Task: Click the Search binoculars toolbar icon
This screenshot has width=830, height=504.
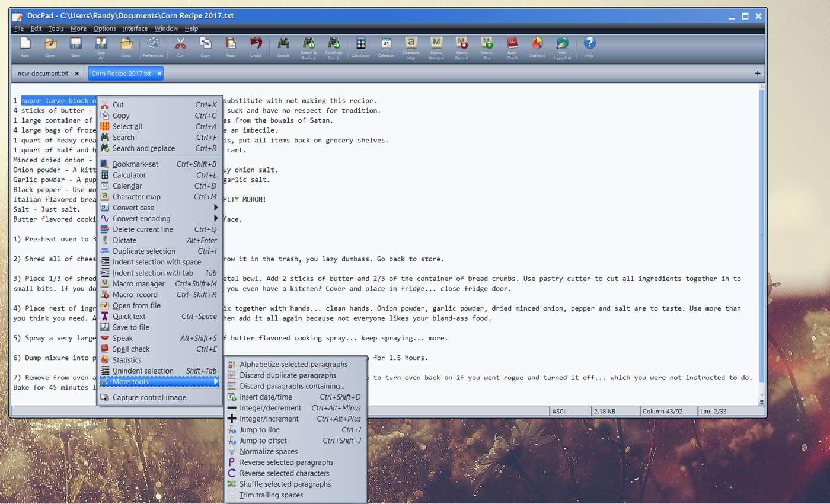Action: pos(283,47)
